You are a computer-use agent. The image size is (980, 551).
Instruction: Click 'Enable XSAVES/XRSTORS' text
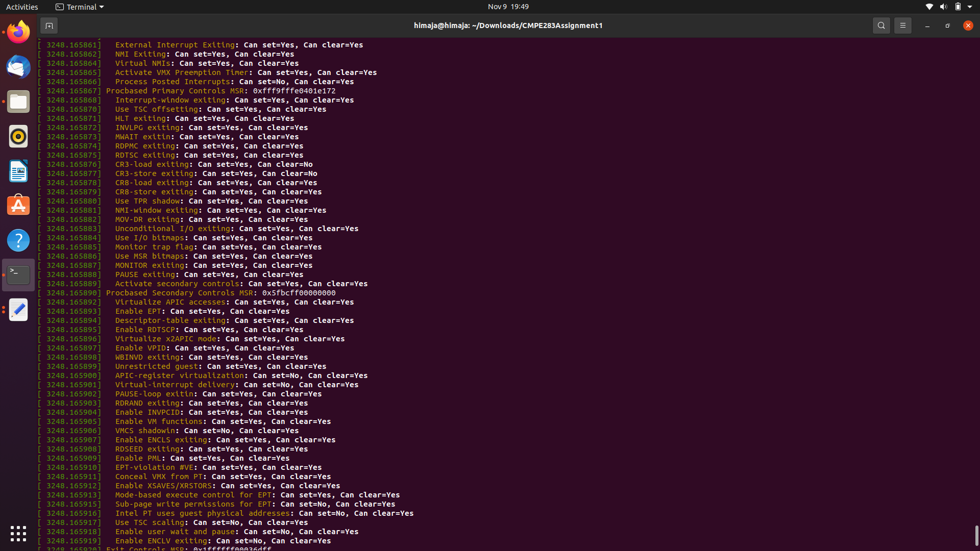pos(163,486)
